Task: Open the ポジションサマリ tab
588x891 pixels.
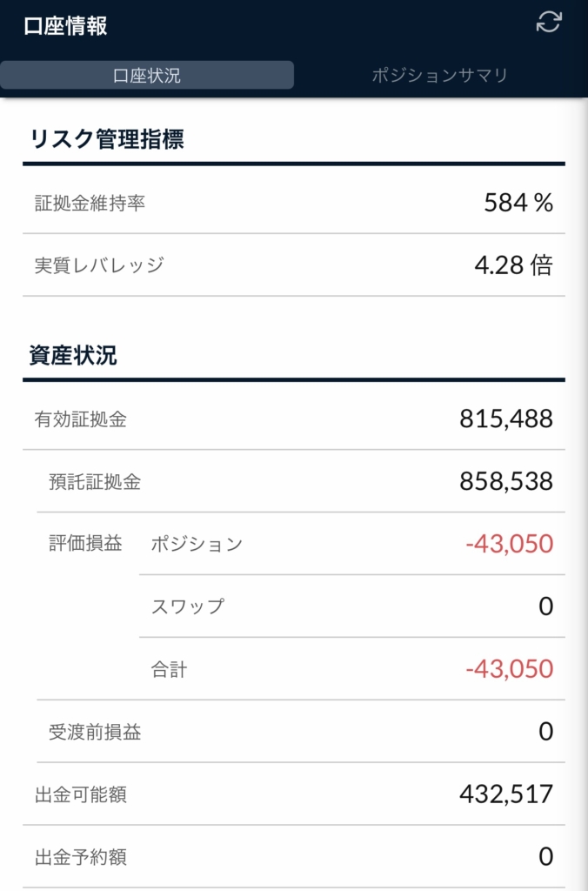Action: pyautogui.click(x=440, y=75)
